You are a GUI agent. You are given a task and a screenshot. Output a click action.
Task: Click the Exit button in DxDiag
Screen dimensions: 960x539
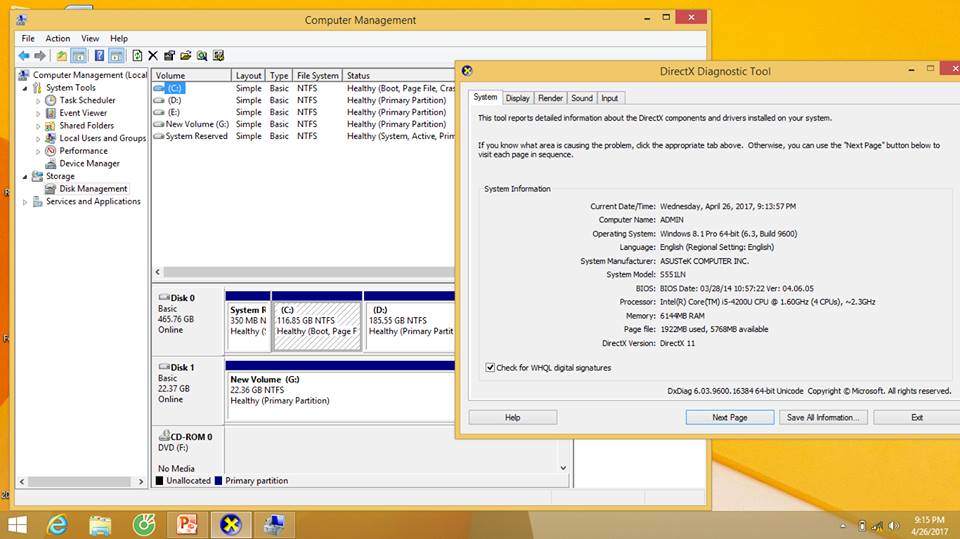[x=917, y=417]
